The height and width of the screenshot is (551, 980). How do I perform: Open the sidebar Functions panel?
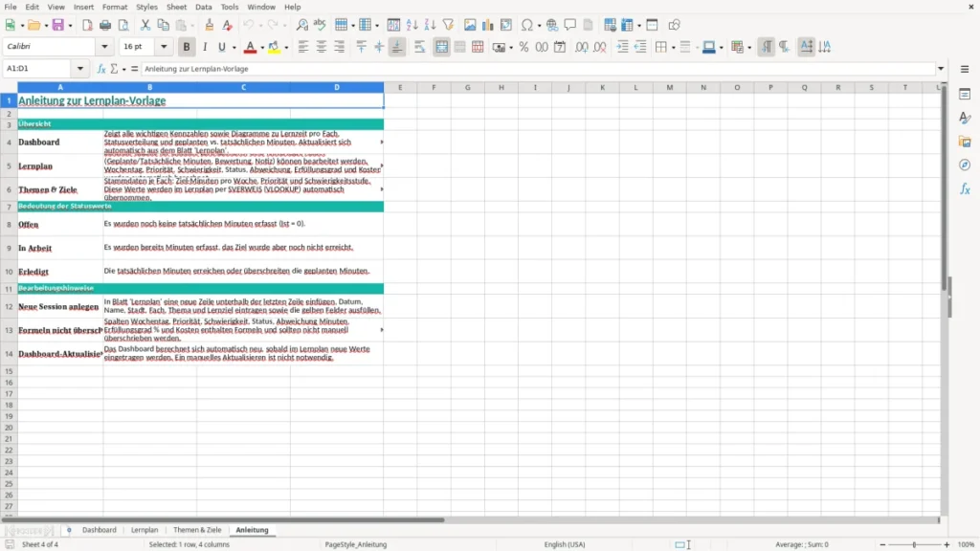pos(965,189)
